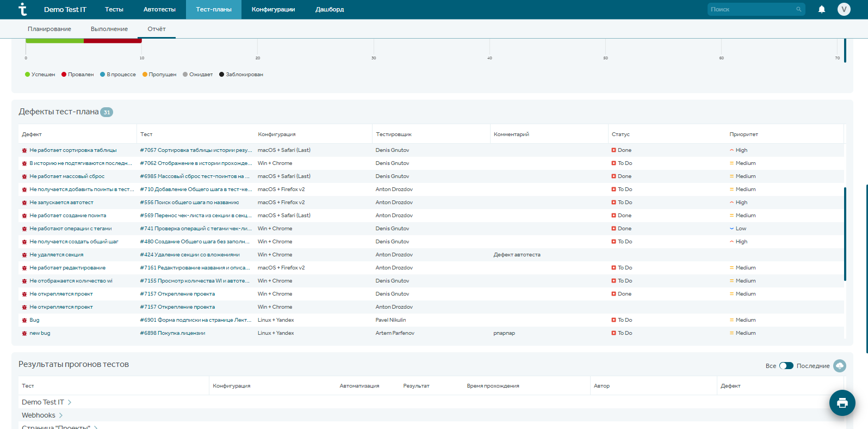The image size is (868, 429).
Task: Click Done status icon in #7057 row
Action: [x=613, y=150]
